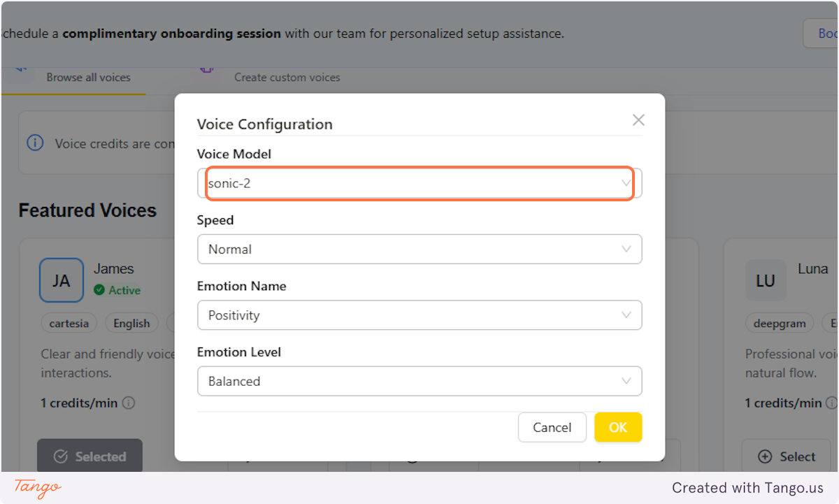The width and height of the screenshot is (839, 504).
Task: Close the Voice Configuration dialog
Action: pyautogui.click(x=638, y=120)
